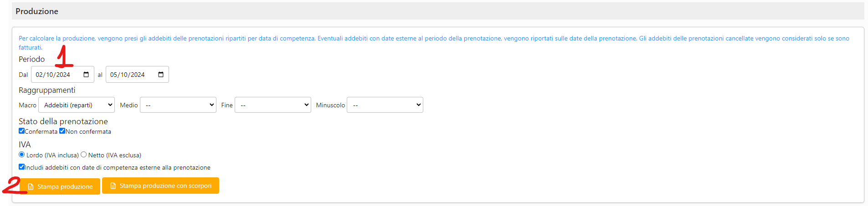Click document icon on Stampa produzione button

pyautogui.click(x=31, y=187)
